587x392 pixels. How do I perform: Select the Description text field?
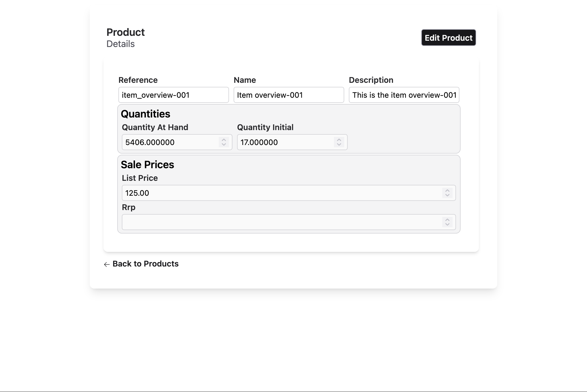tap(404, 95)
